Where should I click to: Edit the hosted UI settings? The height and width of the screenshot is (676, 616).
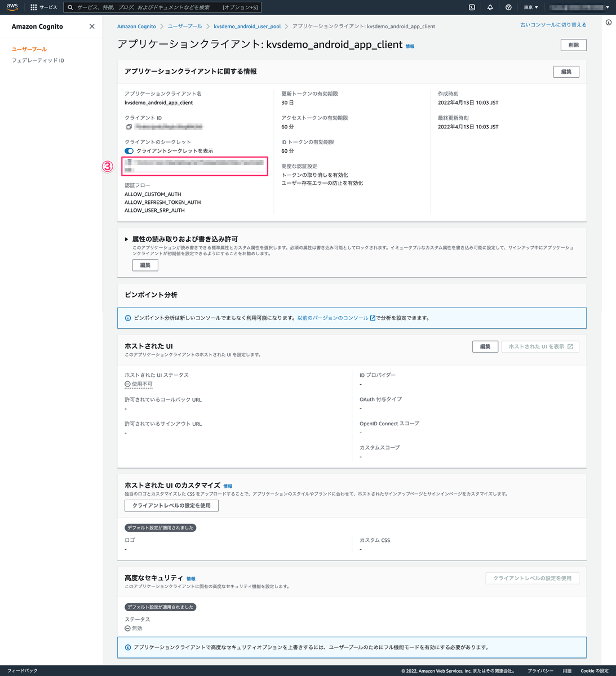(x=485, y=346)
